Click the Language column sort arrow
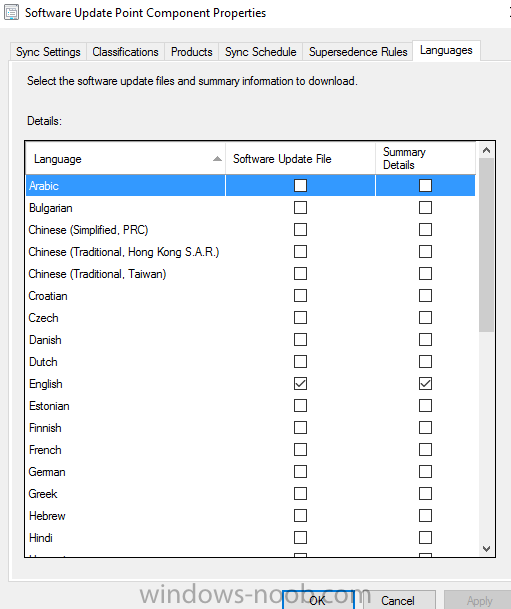 [217, 158]
